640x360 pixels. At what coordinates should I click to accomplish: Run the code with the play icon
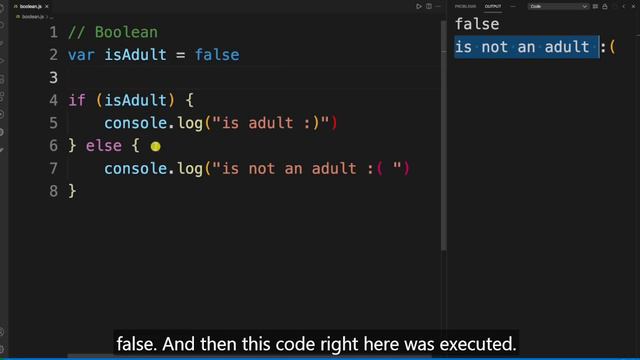pyautogui.click(x=418, y=6)
